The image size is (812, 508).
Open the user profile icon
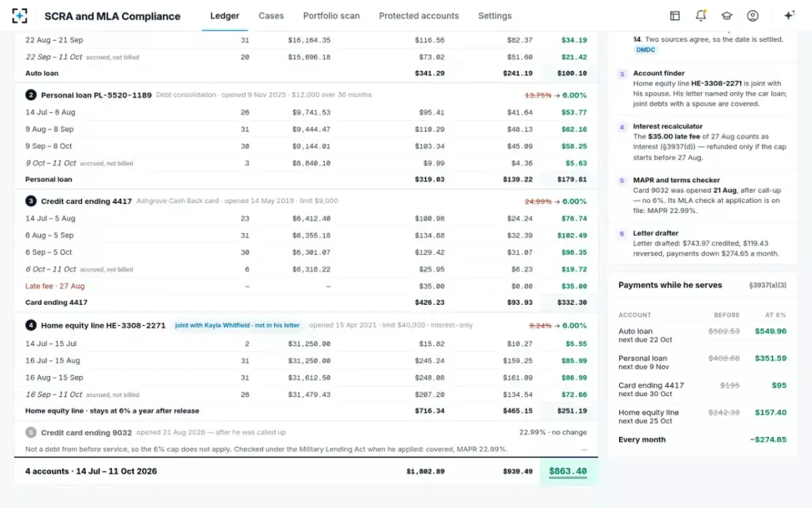pyautogui.click(x=752, y=16)
